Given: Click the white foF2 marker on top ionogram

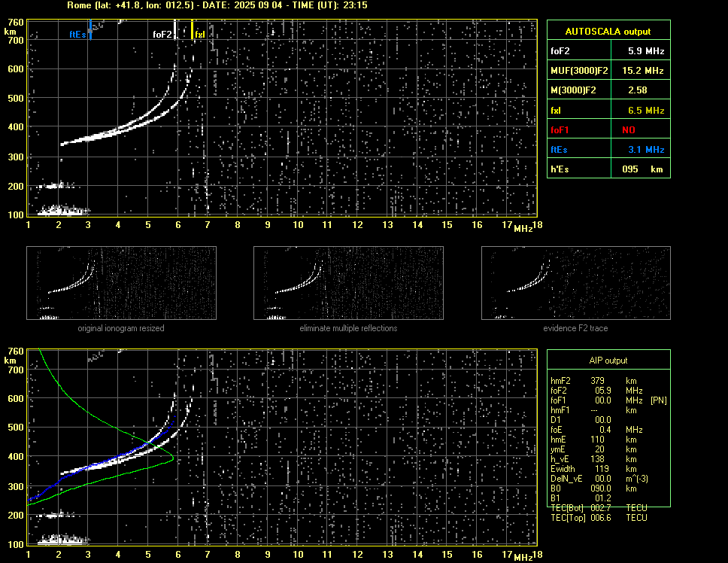Looking at the screenshot, I should [174, 29].
